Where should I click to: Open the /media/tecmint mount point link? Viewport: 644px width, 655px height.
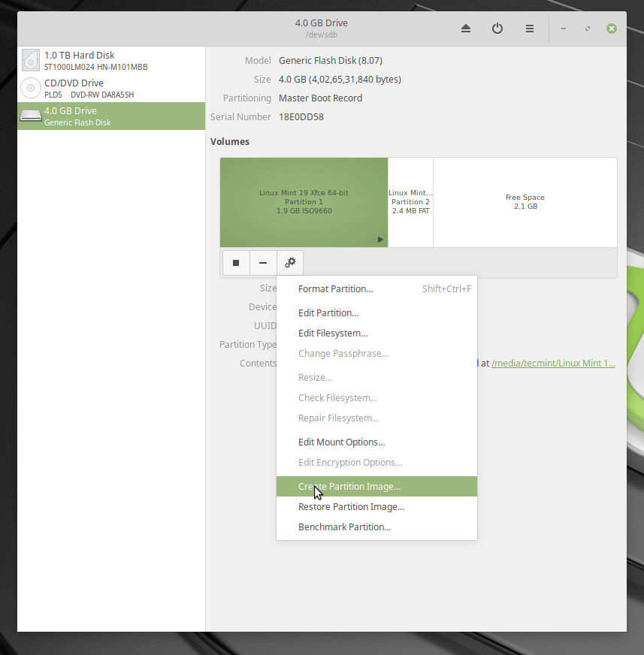pyautogui.click(x=553, y=364)
